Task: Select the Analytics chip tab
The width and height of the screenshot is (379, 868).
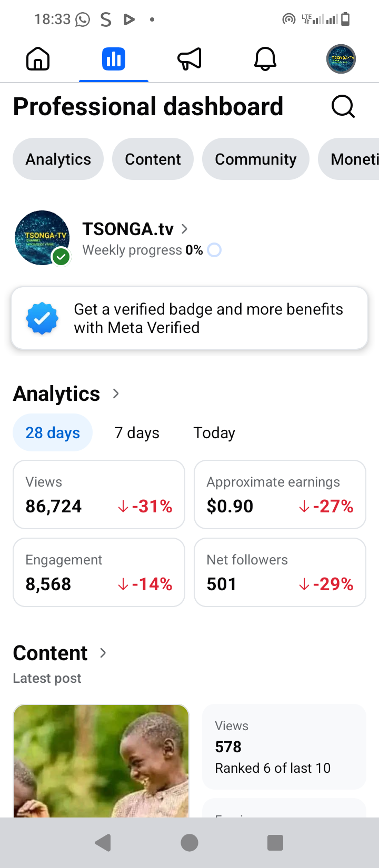Action: (x=58, y=159)
